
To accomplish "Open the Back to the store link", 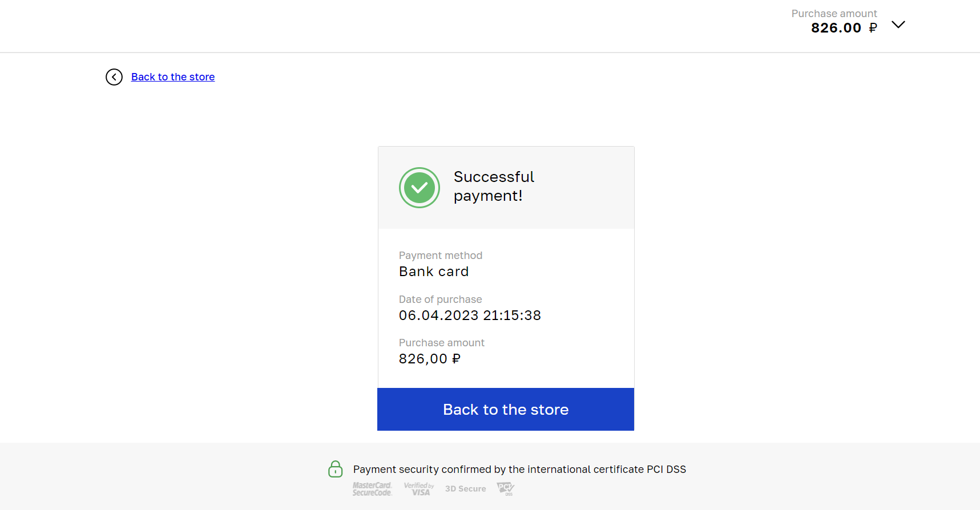I will point(173,77).
